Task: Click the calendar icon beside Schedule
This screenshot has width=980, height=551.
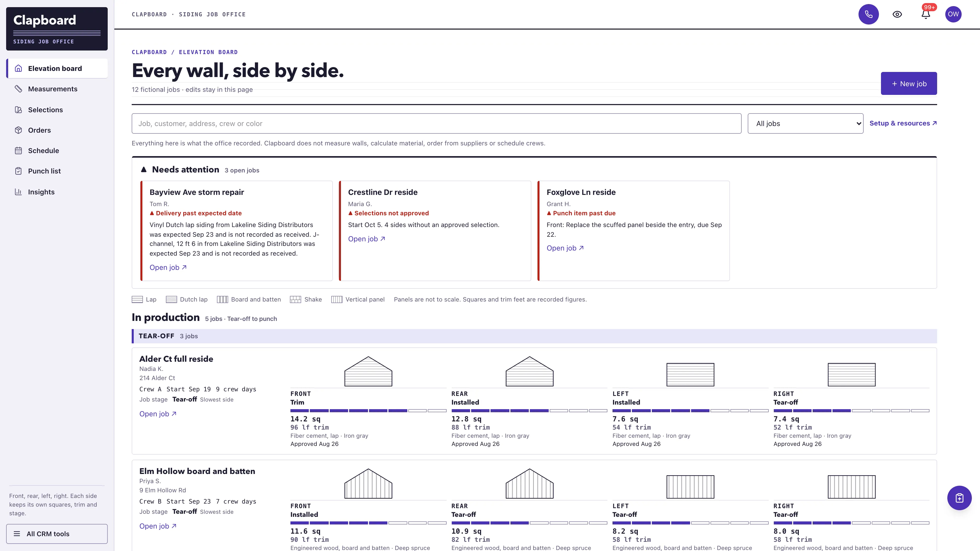Action: (x=18, y=151)
